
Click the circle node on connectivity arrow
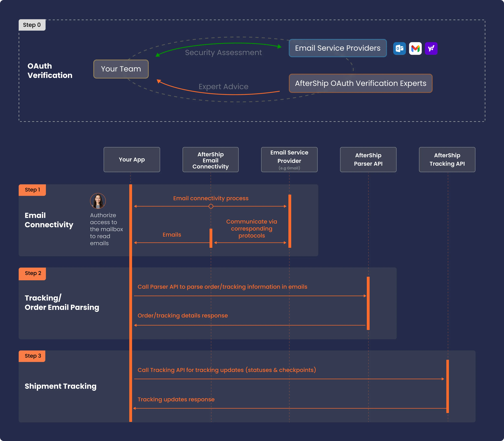tap(211, 206)
